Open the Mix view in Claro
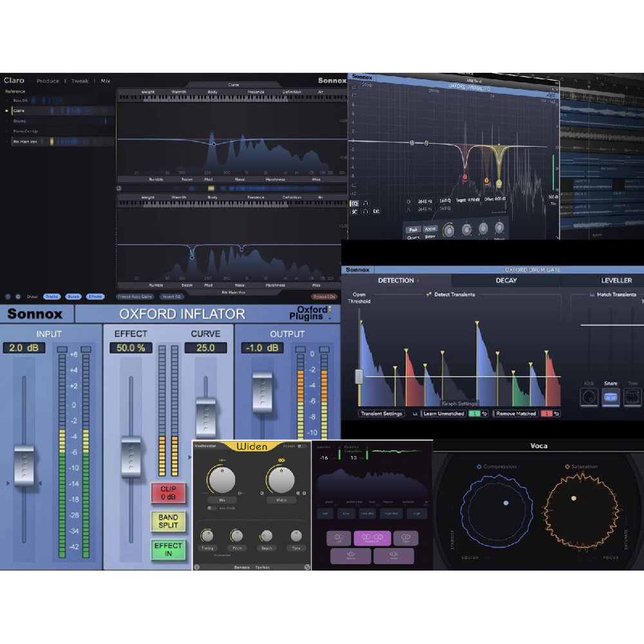Viewport: 644px width, 644px height. click(106, 81)
